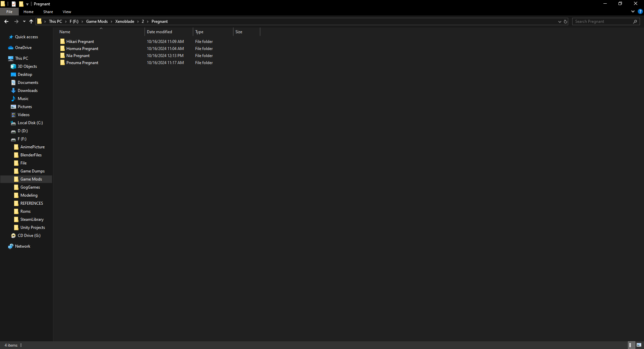Viewport: 644px width, 349px height.
Task: Click folder 2 in breadcrumb path
Action: (143, 21)
